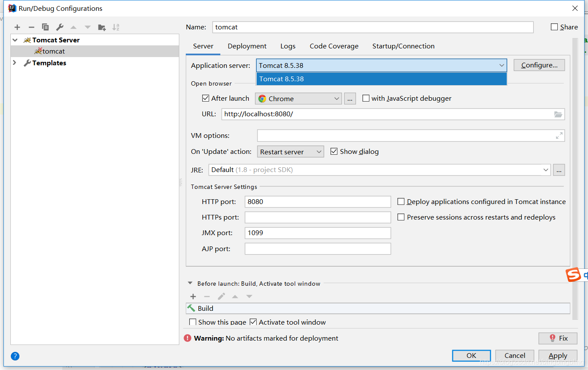Move Before launch task down
588x370 pixels.
pos(249,297)
